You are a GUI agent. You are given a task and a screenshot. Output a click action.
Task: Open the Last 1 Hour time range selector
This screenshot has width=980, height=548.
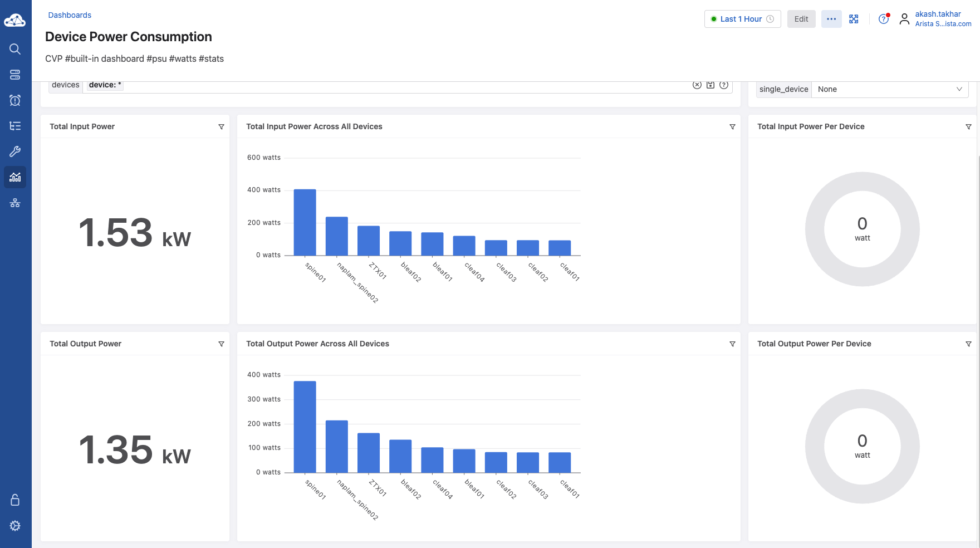pos(742,19)
